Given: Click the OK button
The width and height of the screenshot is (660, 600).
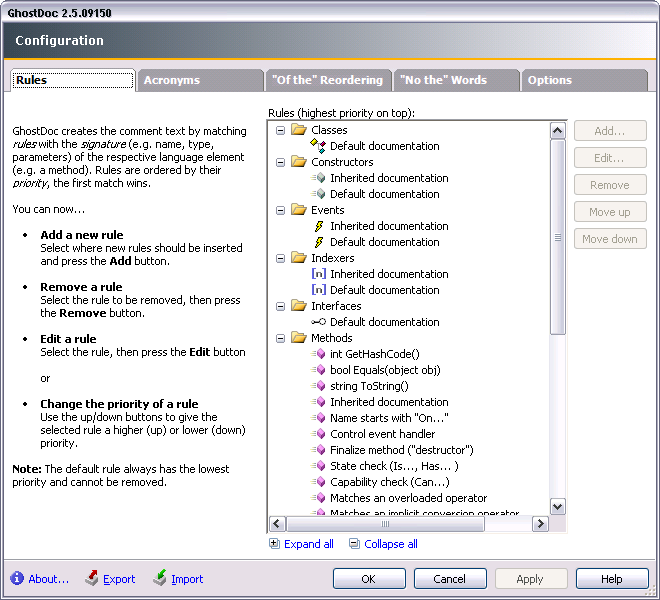Looking at the screenshot, I should point(369,579).
